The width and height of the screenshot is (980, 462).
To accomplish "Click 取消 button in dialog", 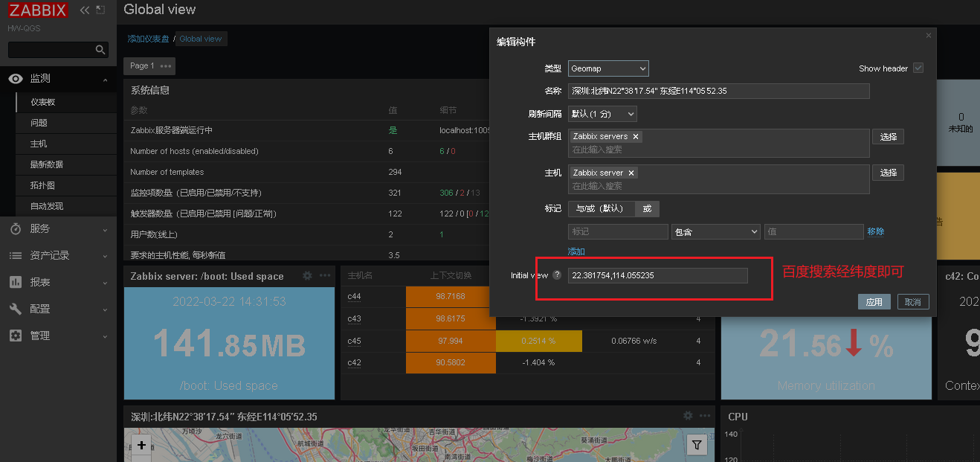I will [913, 302].
